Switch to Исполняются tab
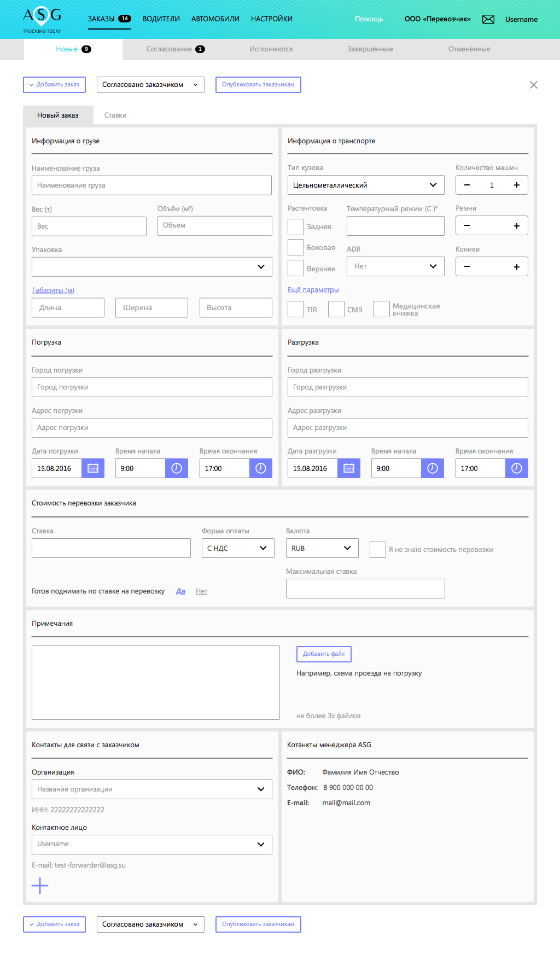 tap(271, 49)
